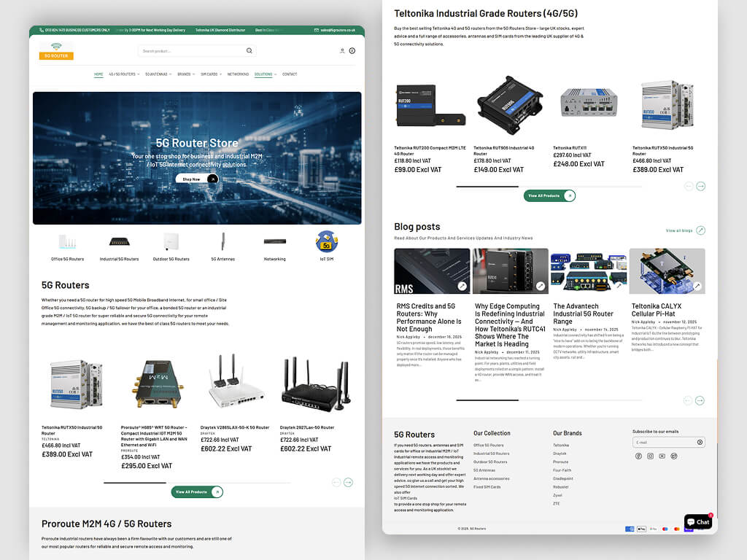Image resolution: width=747 pixels, height=560 pixels.
Task: Open the Chat widget
Action: click(698, 521)
